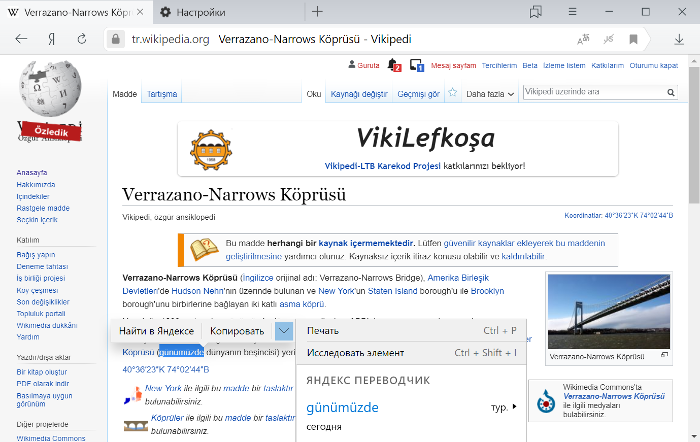Expand the Daha fazla dropdown
Viewport: 700px width, 442px height.
tap(490, 94)
